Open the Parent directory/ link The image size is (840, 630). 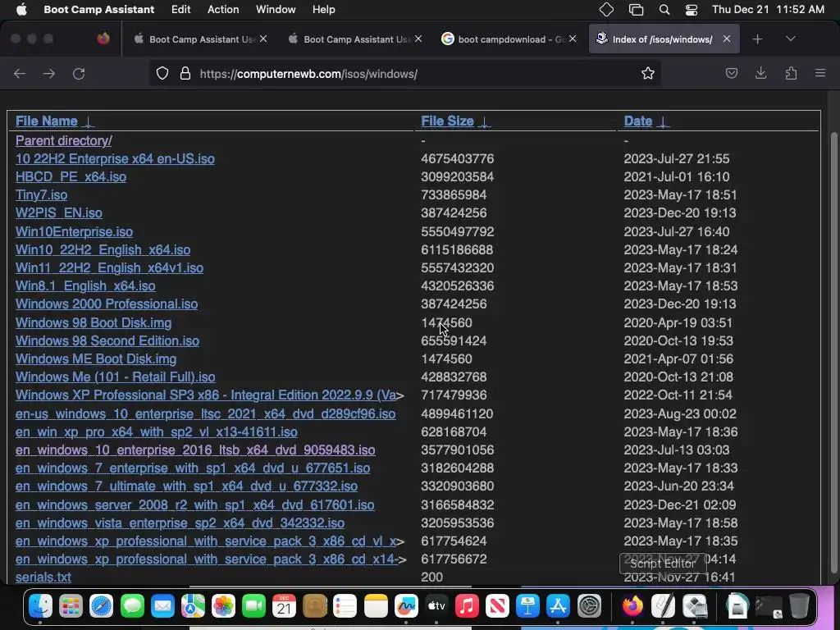pyautogui.click(x=64, y=140)
